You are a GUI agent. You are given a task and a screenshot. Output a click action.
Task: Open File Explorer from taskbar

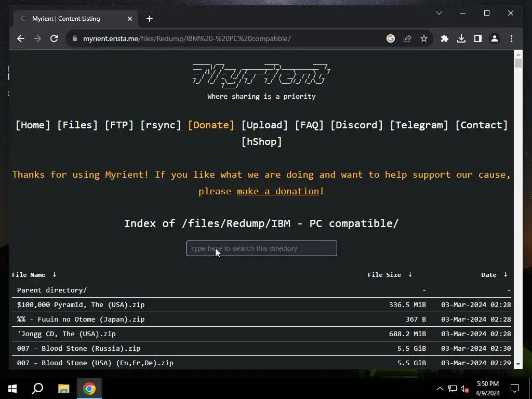[x=63, y=389]
